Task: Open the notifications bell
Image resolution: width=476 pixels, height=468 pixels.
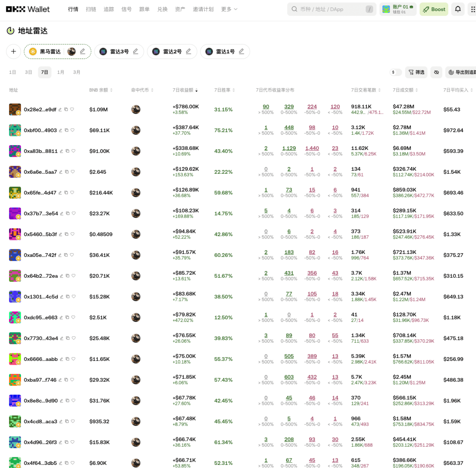Action: (458, 9)
